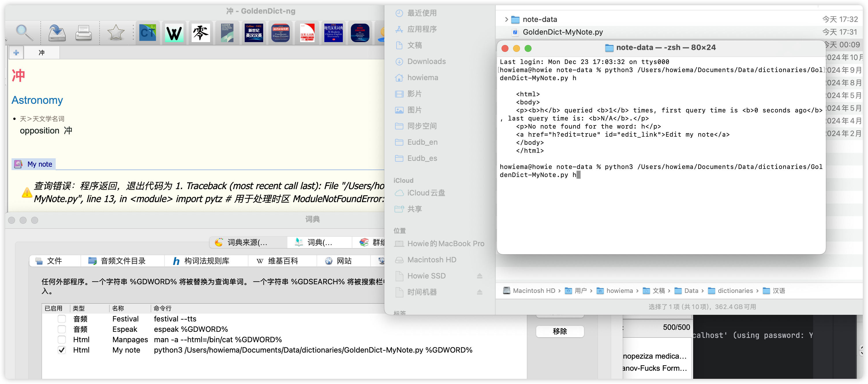This screenshot has width=868, height=384.
Task: Open 图片 in Finder sidebar
Action: click(414, 110)
